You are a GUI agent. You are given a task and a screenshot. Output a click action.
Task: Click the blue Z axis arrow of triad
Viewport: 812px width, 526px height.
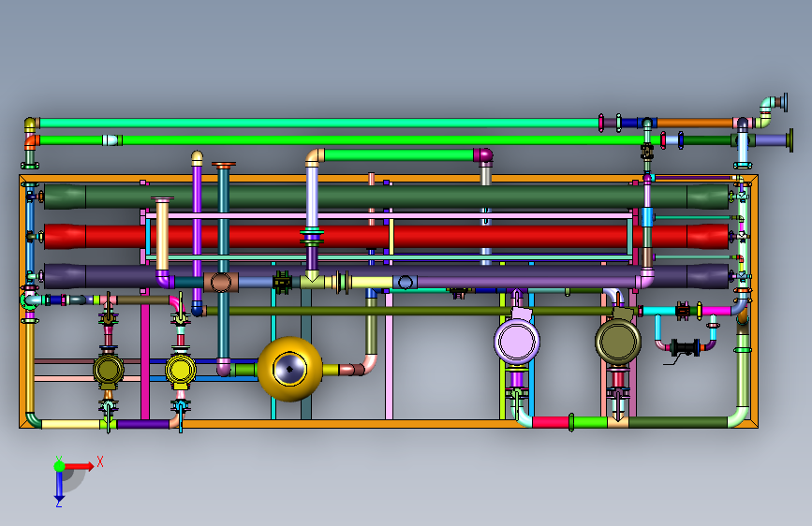tap(59, 485)
